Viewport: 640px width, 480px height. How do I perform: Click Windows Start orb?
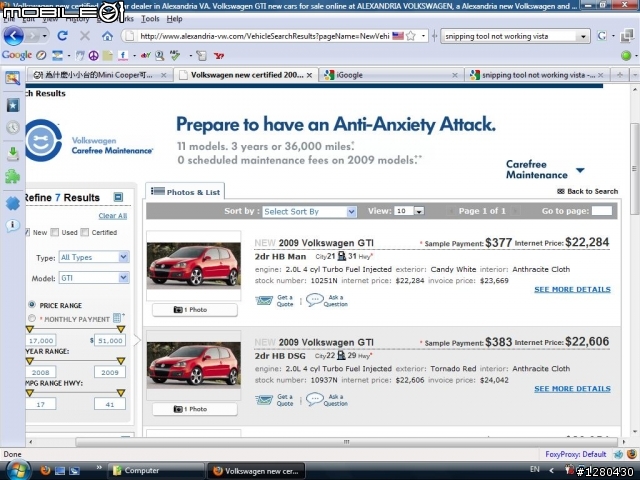(18, 470)
